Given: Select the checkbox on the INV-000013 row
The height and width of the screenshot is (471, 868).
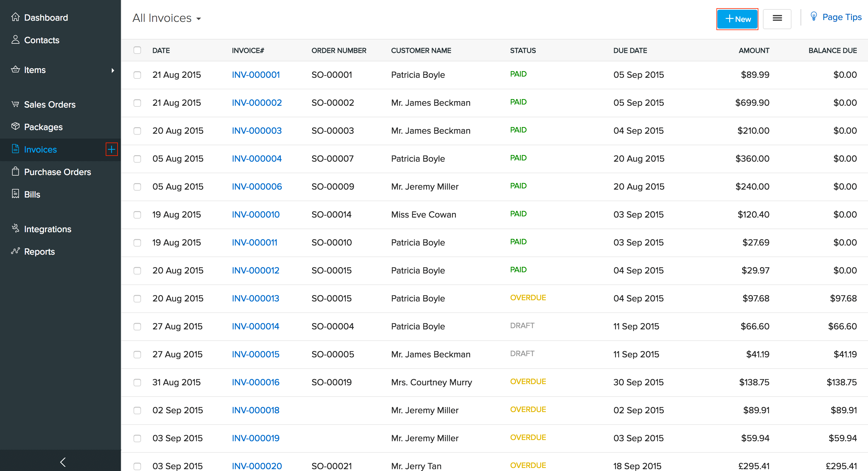Looking at the screenshot, I should coord(137,299).
